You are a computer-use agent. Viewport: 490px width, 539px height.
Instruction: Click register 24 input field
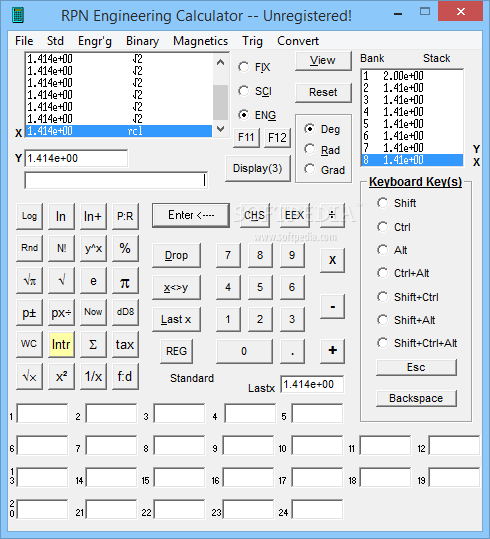tap(317, 509)
